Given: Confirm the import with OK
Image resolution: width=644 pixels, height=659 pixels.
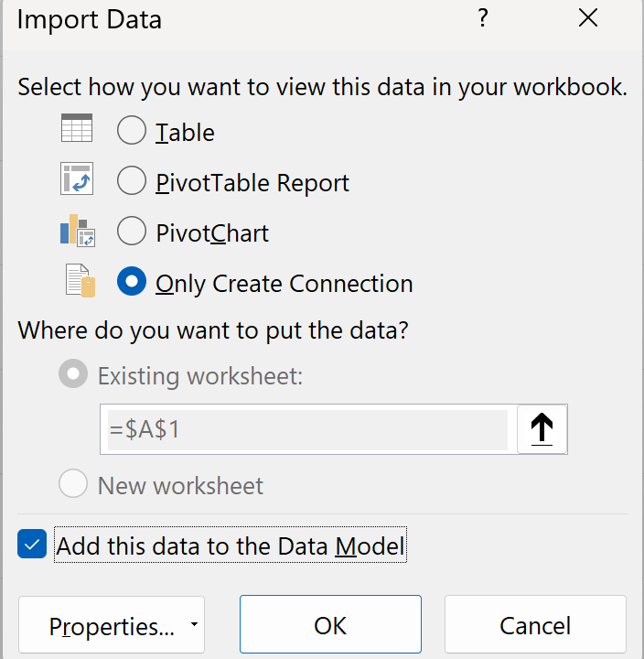Looking at the screenshot, I should coord(330,625).
